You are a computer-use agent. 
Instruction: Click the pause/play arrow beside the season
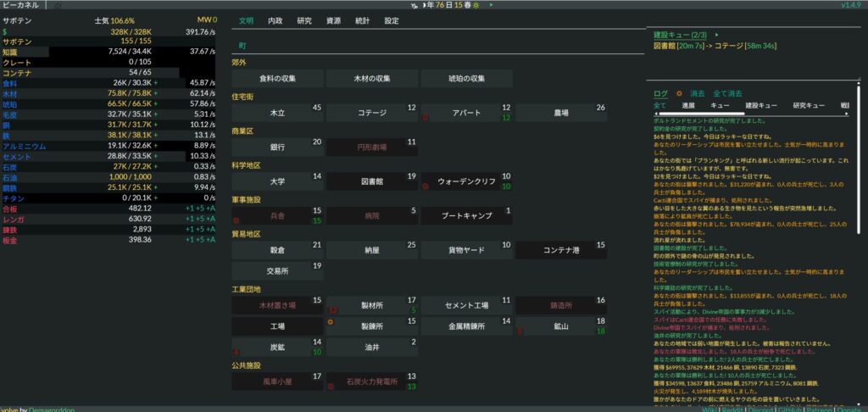pos(491,6)
